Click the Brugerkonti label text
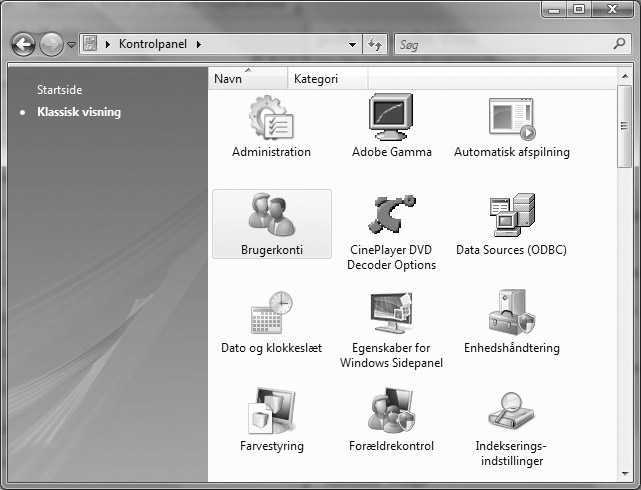This screenshot has width=641, height=490. click(x=272, y=250)
